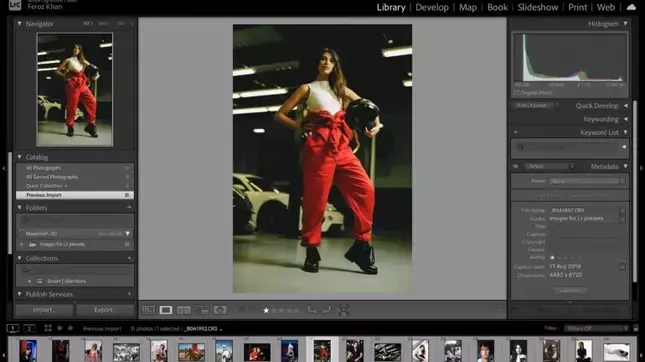Collapse the Navigator panel

click(x=19, y=24)
